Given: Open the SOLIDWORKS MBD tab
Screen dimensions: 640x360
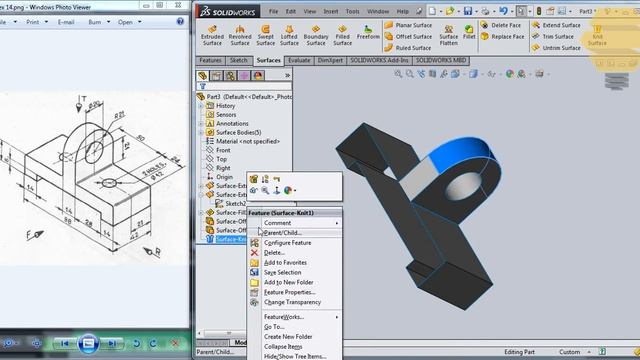Looking at the screenshot, I should pyautogui.click(x=441, y=60).
